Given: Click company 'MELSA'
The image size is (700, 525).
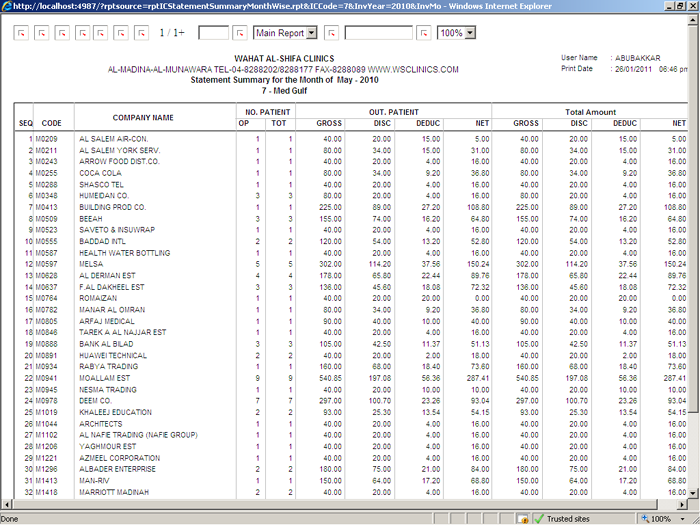Looking at the screenshot, I should pos(91,264).
